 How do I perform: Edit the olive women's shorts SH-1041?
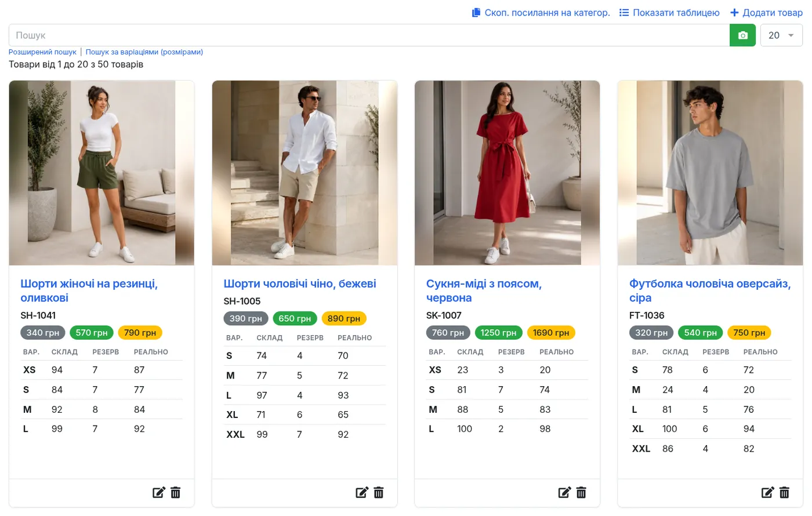[158, 493]
